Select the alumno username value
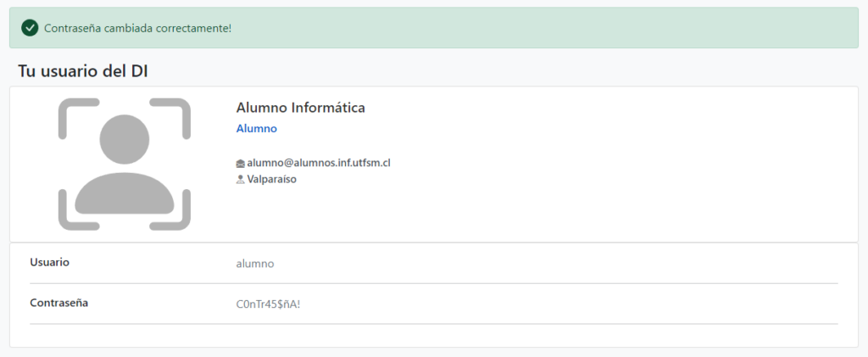The width and height of the screenshot is (868, 357). point(254,264)
